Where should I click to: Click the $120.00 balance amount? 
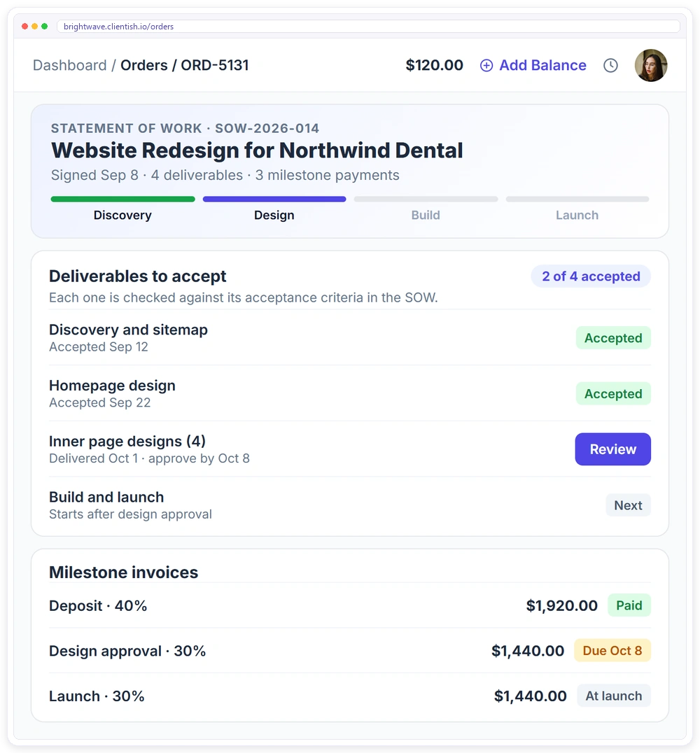434,65
